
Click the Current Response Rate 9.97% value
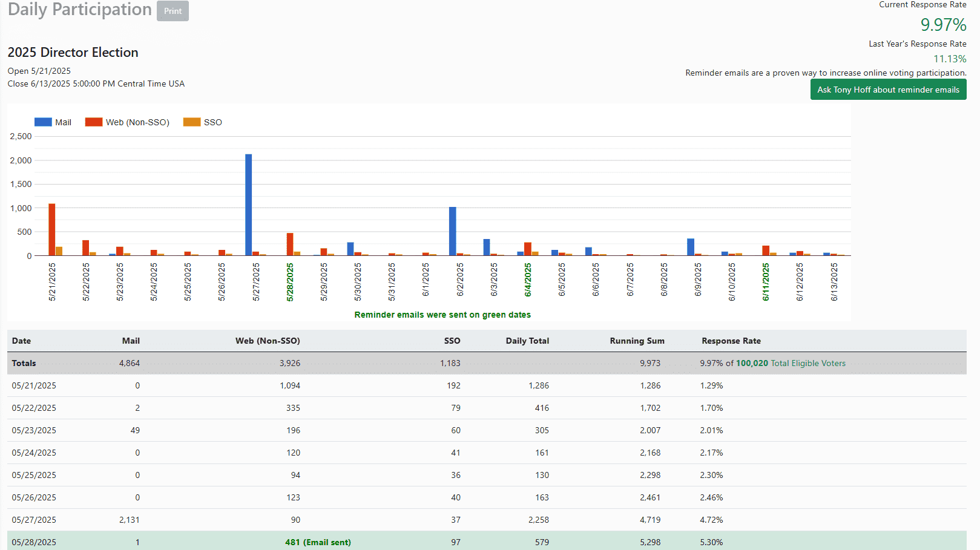pyautogui.click(x=944, y=25)
